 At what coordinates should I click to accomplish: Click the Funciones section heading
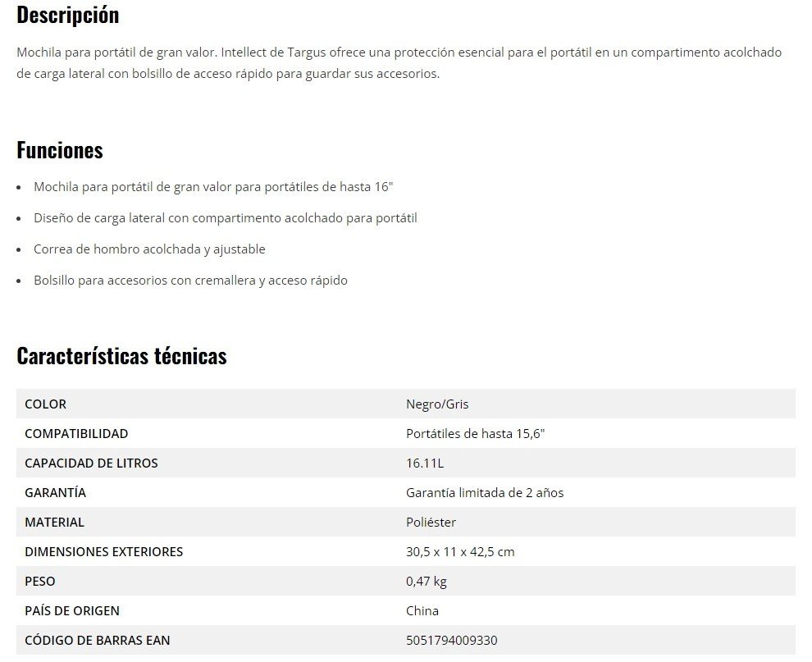[60, 150]
